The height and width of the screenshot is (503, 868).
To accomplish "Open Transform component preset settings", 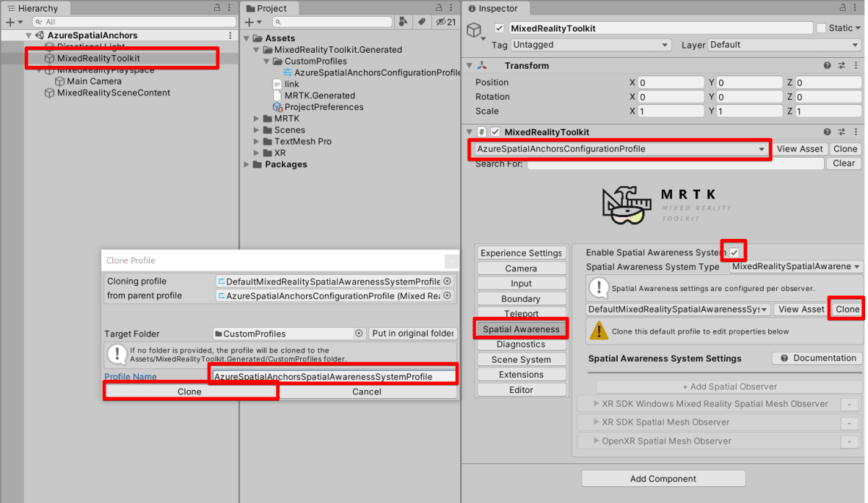I will pyautogui.click(x=842, y=66).
